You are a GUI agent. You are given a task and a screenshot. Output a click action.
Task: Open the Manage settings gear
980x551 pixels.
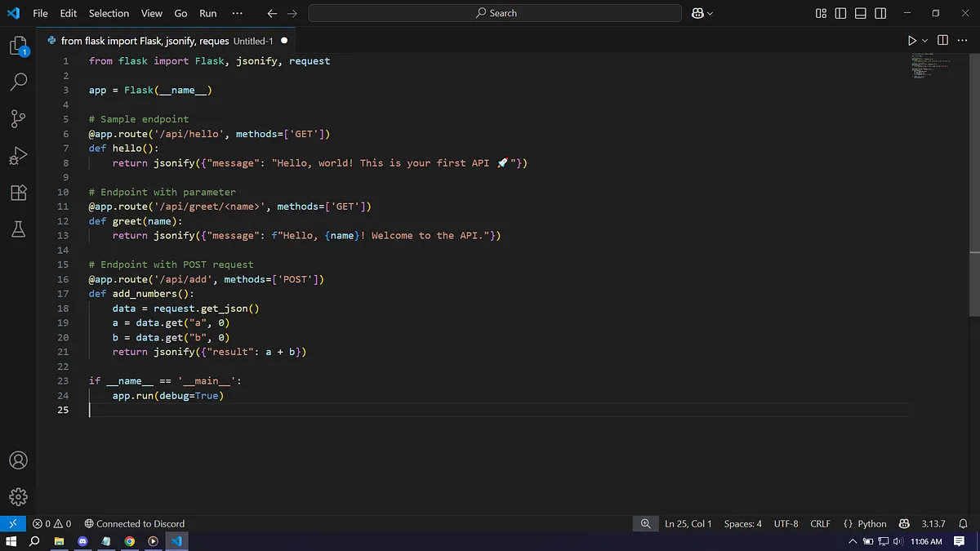pos(18,496)
